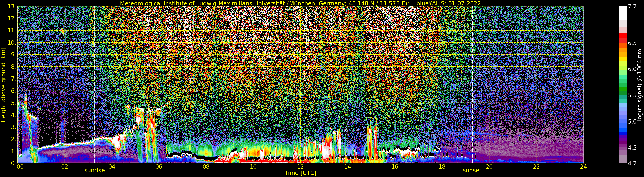Click the 6.5 value on the colorbar
644x177 pixels.
point(632,43)
